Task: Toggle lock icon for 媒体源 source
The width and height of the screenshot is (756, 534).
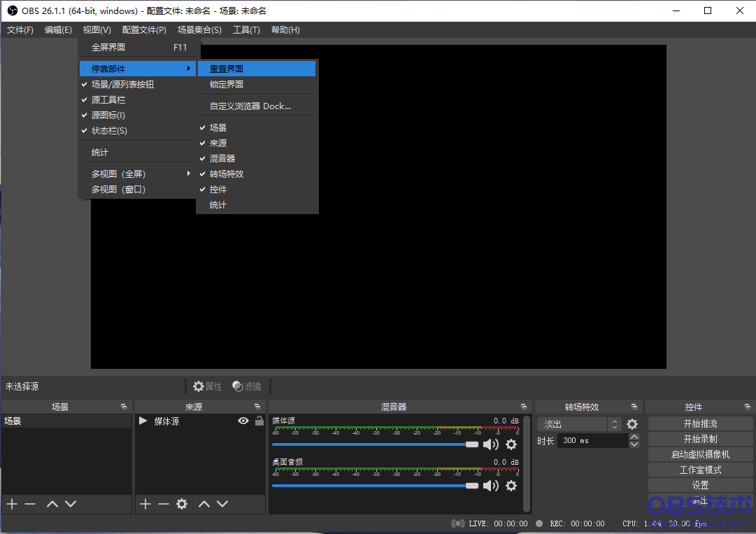Action: 259,421
